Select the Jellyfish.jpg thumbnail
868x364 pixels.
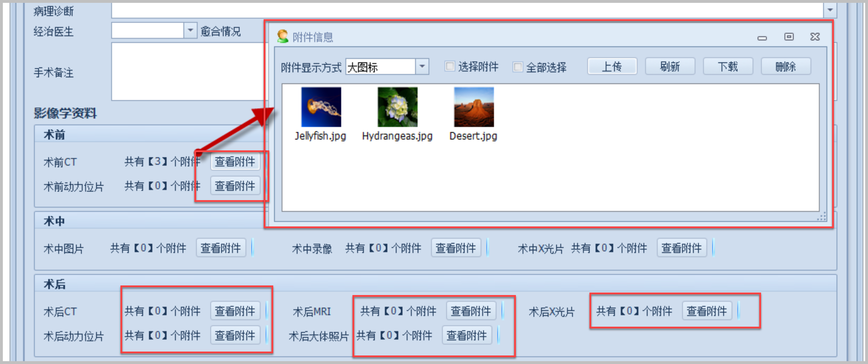(x=321, y=107)
